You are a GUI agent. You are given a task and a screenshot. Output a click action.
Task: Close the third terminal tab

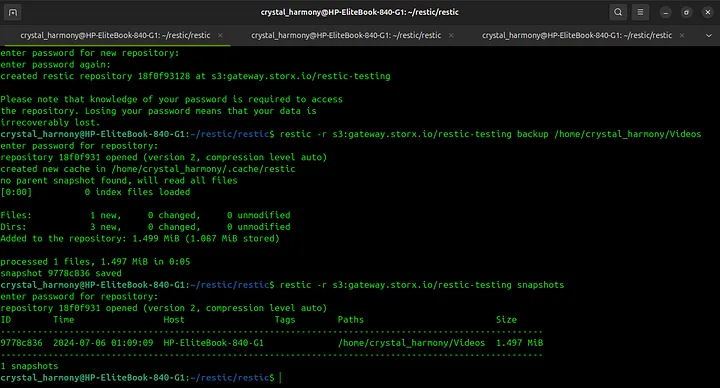[x=682, y=35]
